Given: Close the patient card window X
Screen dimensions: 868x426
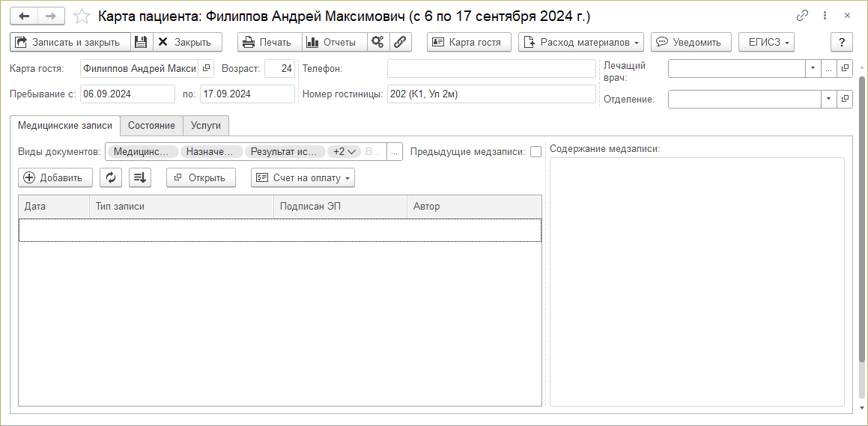Looking at the screenshot, I should tap(847, 16).
